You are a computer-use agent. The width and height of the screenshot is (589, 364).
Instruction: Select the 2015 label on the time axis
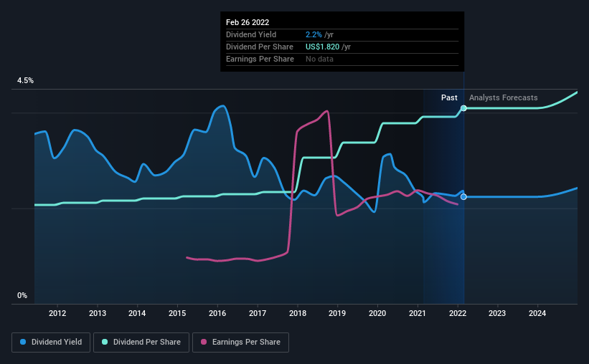[x=177, y=313]
